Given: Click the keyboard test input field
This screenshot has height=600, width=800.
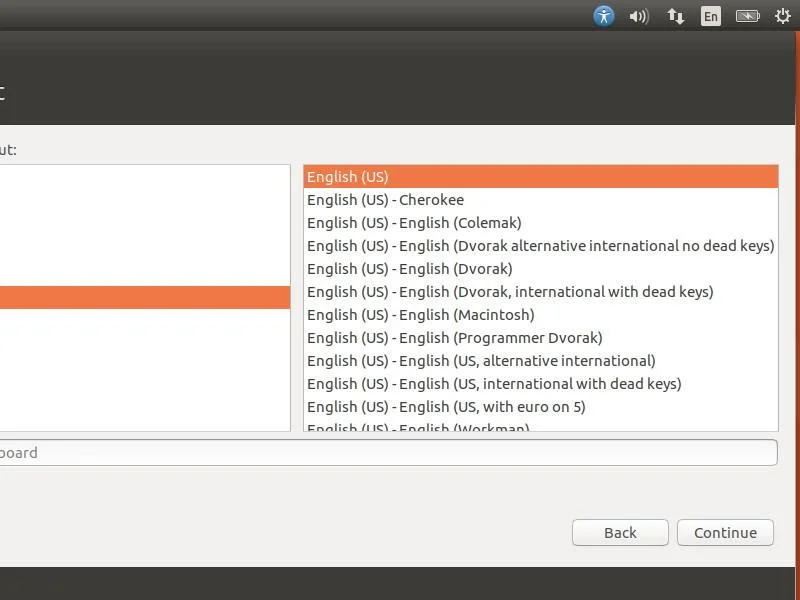Looking at the screenshot, I should click(x=388, y=453).
